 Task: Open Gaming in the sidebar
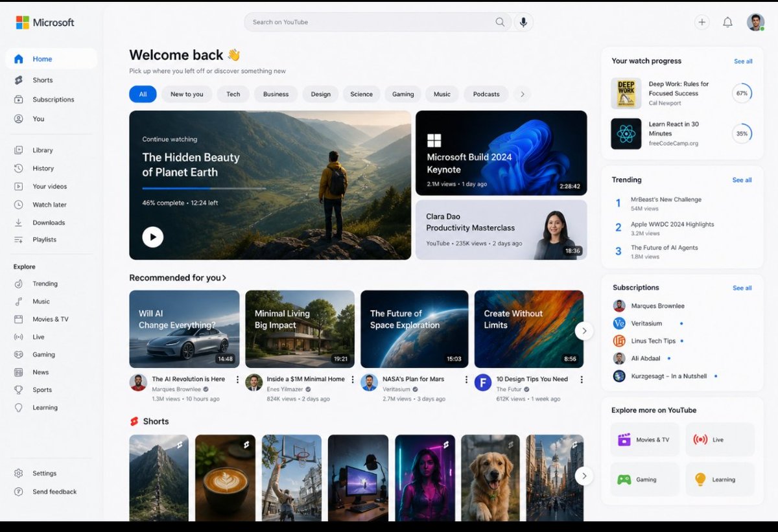click(43, 355)
